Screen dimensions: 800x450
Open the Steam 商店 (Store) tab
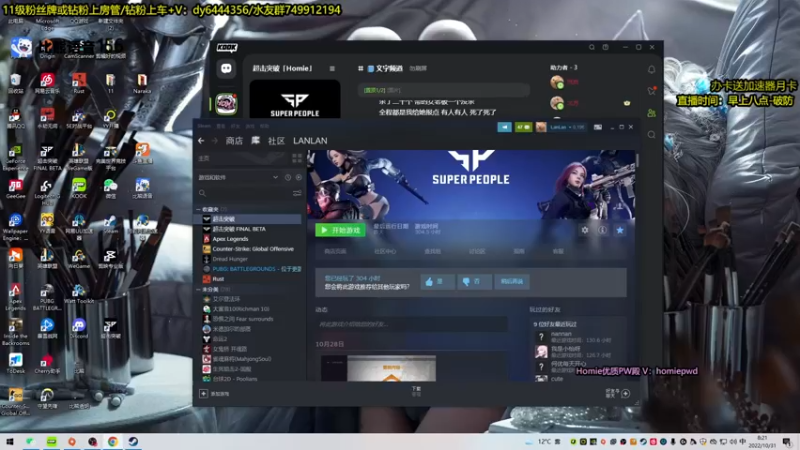[x=234, y=141]
